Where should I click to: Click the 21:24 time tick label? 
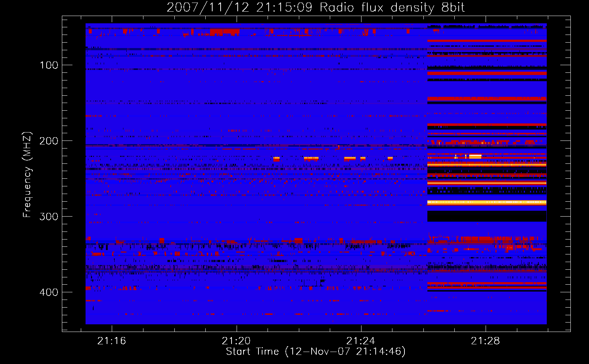361,341
